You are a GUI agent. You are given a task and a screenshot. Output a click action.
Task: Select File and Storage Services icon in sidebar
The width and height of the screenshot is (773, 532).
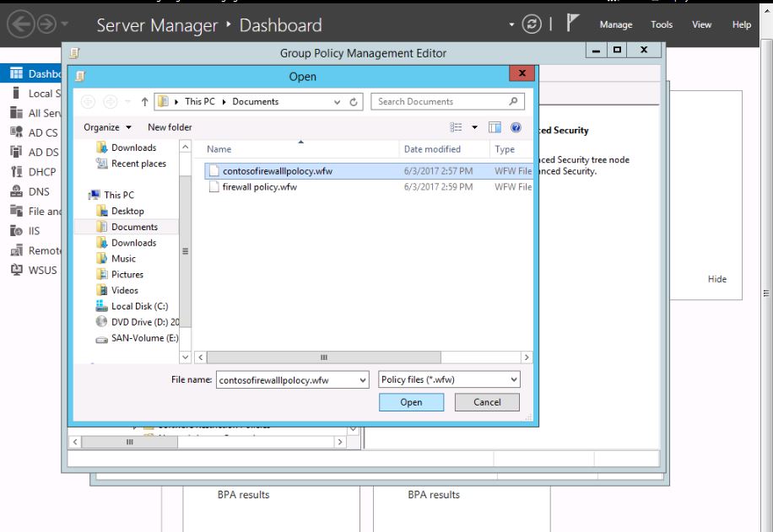[x=16, y=212]
